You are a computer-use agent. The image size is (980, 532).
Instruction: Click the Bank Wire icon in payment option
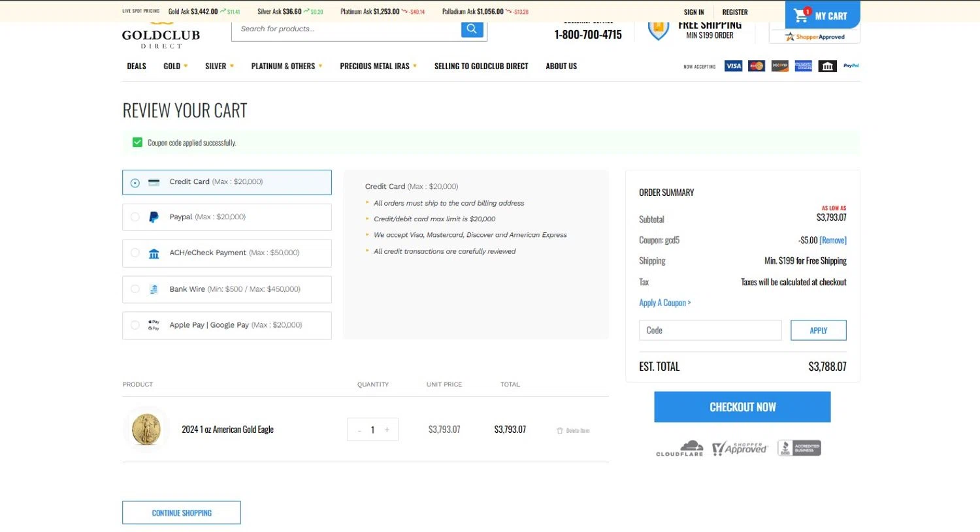coord(154,289)
